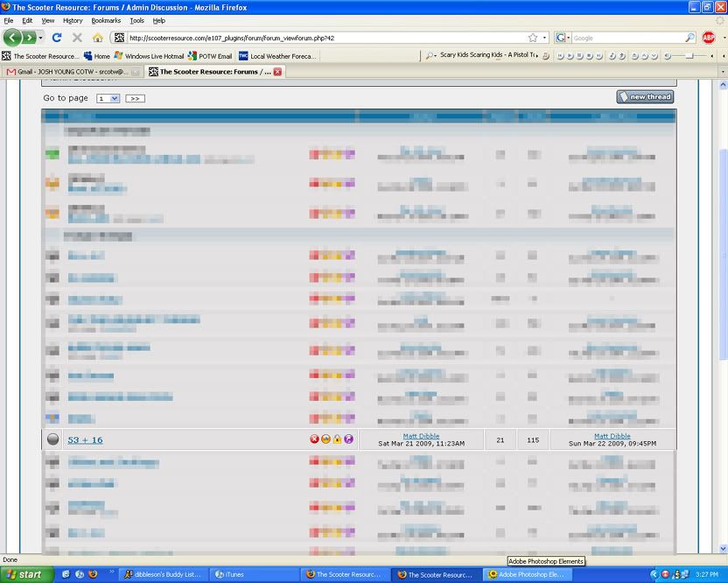Go to Firefox home page icon
This screenshot has width=728, height=583.
[98, 38]
